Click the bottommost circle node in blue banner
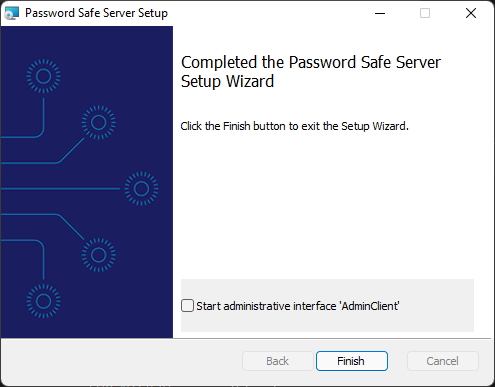The image size is (495, 387). [x=44, y=301]
